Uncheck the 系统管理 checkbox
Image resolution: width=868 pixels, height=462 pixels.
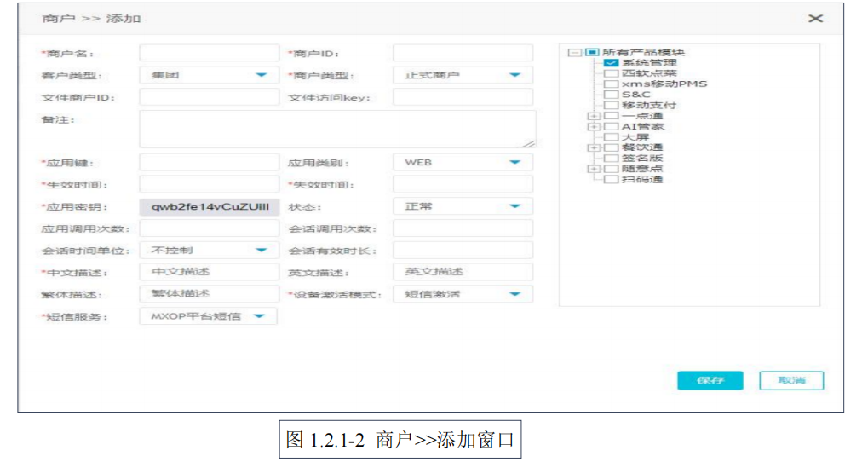611,63
